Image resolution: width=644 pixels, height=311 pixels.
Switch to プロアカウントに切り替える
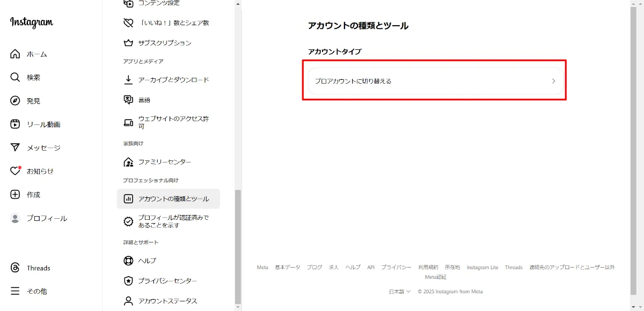[x=436, y=82]
